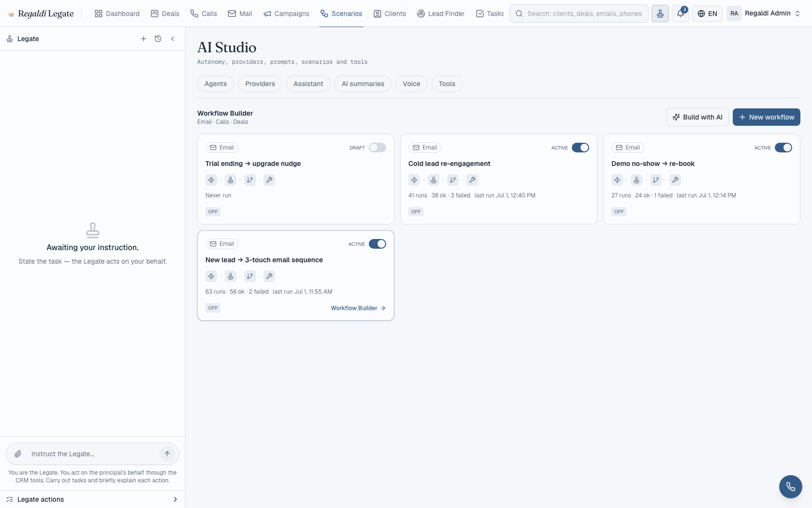Viewport: 812px width, 508px height.
Task: Switch to the Providers tab
Action: (260, 84)
